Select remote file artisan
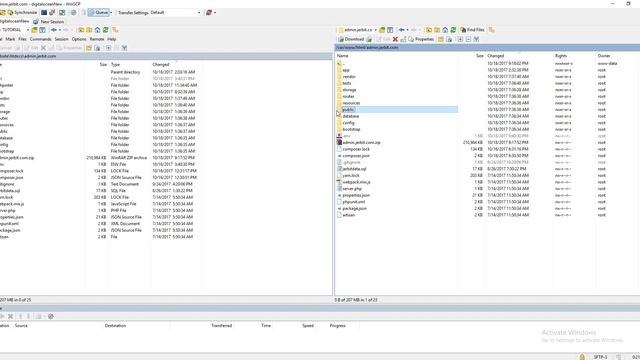This screenshot has height=360, width=640. point(349,215)
